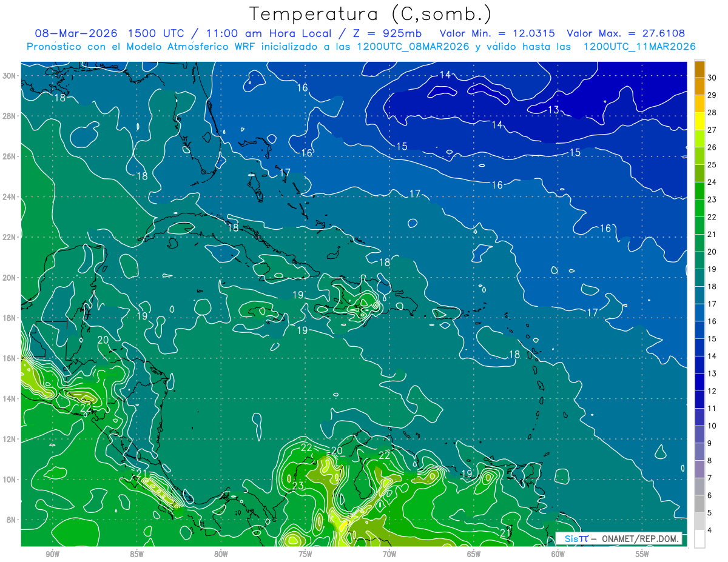Image resolution: width=728 pixels, height=562 pixels.
Task: Click the legend scale value "10"
Action: pos(712,426)
